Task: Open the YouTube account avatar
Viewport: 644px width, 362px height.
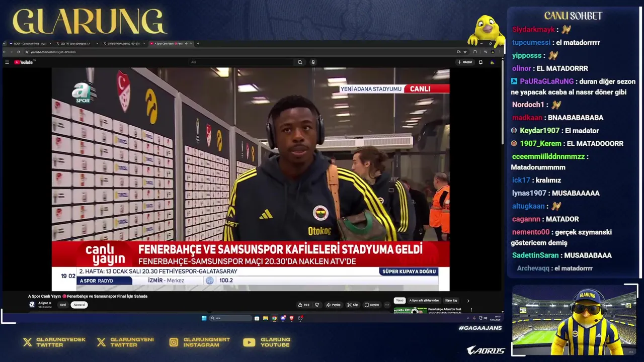Action: point(492,62)
